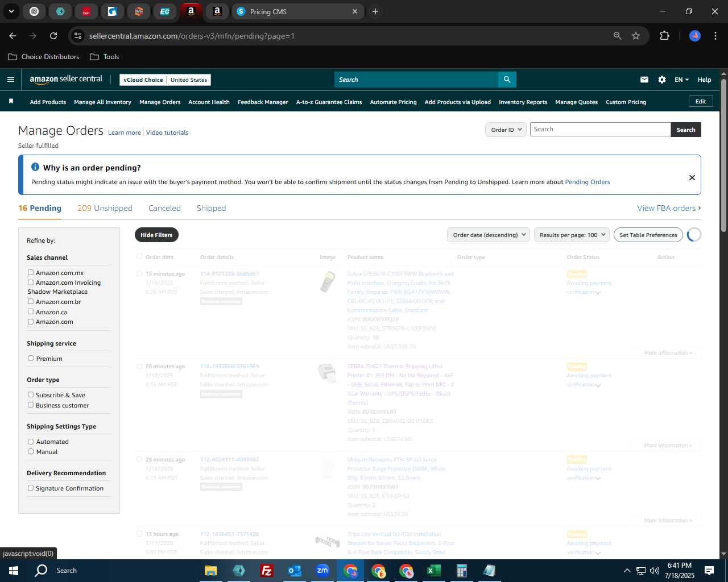Viewport: 728px width, 582px height.
Task: Check the Business customer order type
Action: 31,405
